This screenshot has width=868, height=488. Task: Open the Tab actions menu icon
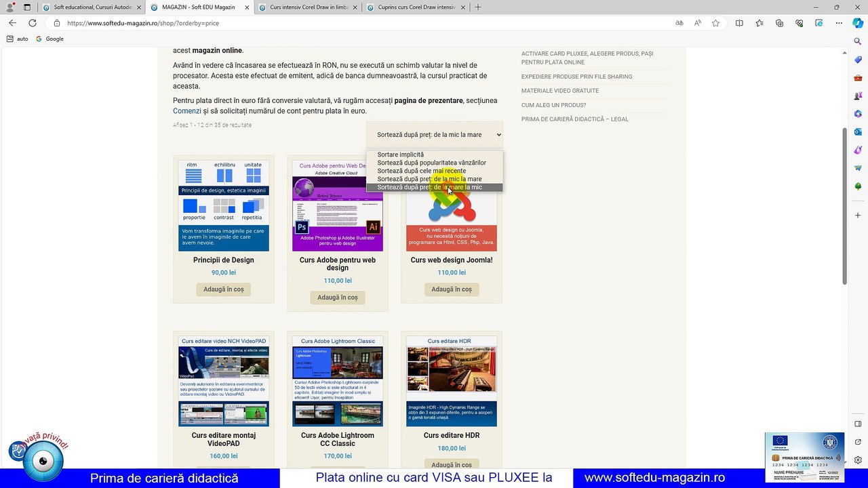[x=27, y=7]
